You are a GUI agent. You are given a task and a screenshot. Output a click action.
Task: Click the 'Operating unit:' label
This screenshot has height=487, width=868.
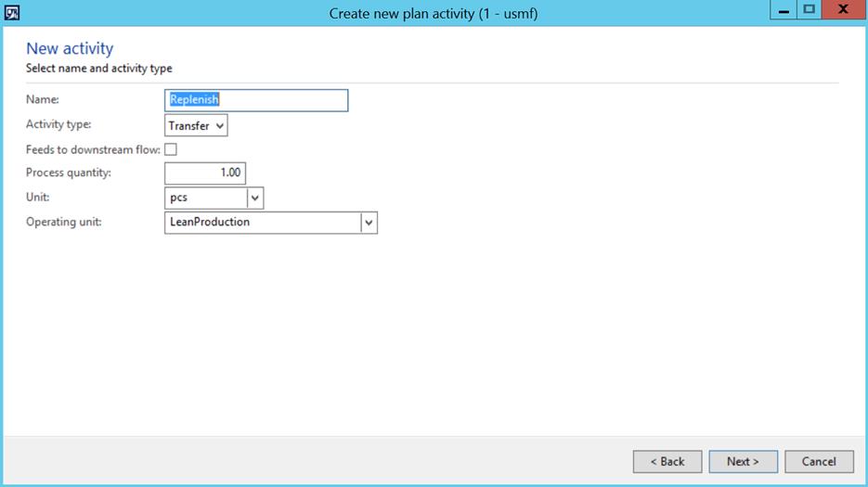(64, 222)
